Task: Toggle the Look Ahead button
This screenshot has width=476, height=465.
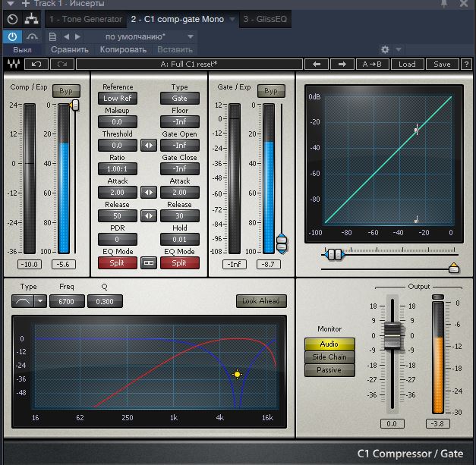Action: pyautogui.click(x=261, y=301)
